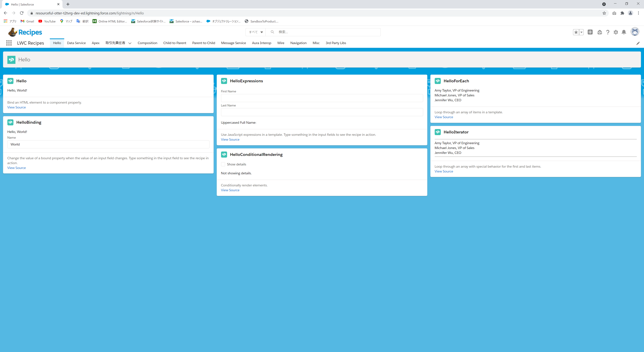Click the Recipes logo

(x=25, y=32)
